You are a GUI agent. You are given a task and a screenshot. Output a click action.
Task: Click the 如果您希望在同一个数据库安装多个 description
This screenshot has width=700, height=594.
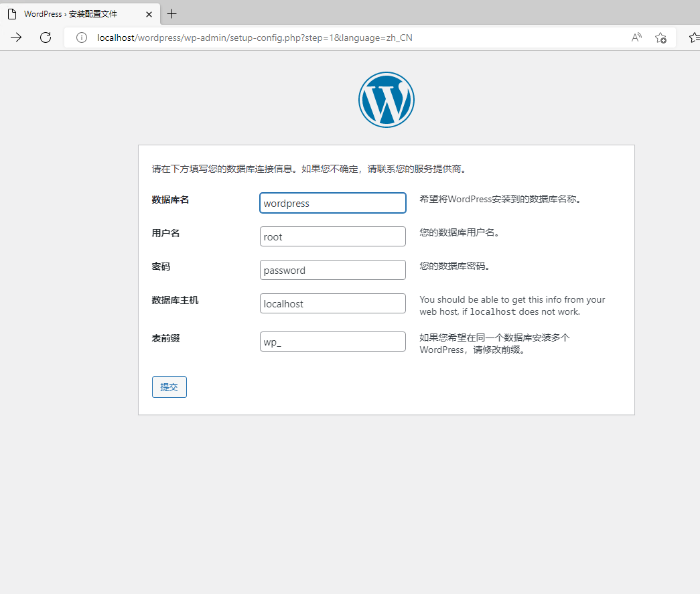pos(494,344)
